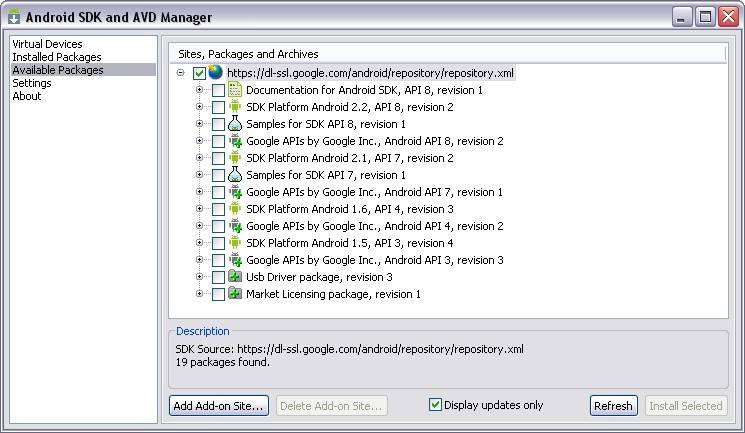
Task: Open Virtual Devices page
Action: [48, 44]
